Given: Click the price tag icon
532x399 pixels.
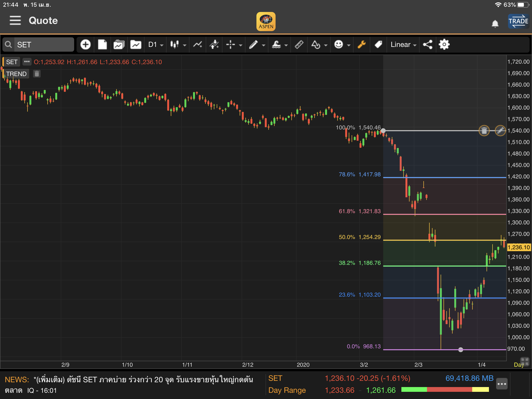Looking at the screenshot, I should click(x=378, y=45).
